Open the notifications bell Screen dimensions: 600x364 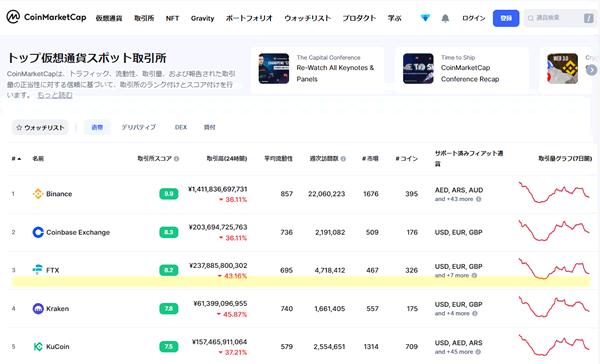point(445,18)
